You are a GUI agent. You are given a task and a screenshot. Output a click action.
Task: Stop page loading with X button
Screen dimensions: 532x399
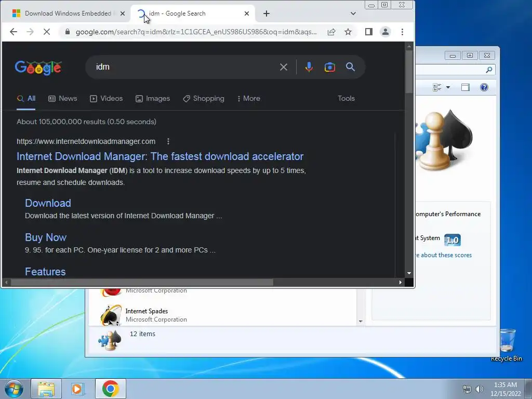click(47, 32)
